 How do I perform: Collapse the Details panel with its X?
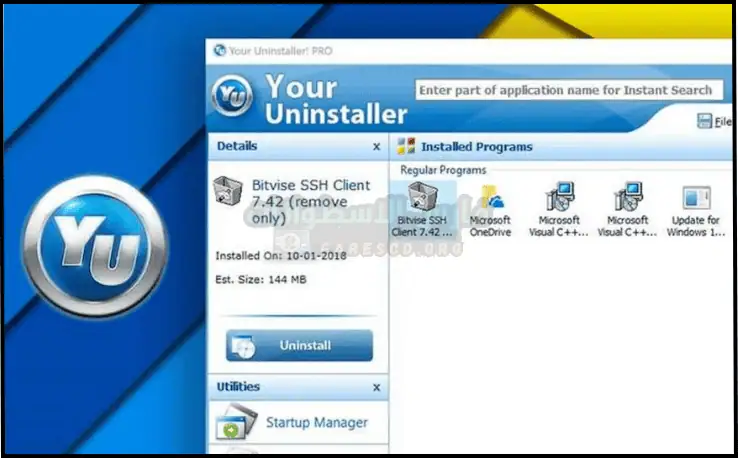point(376,147)
